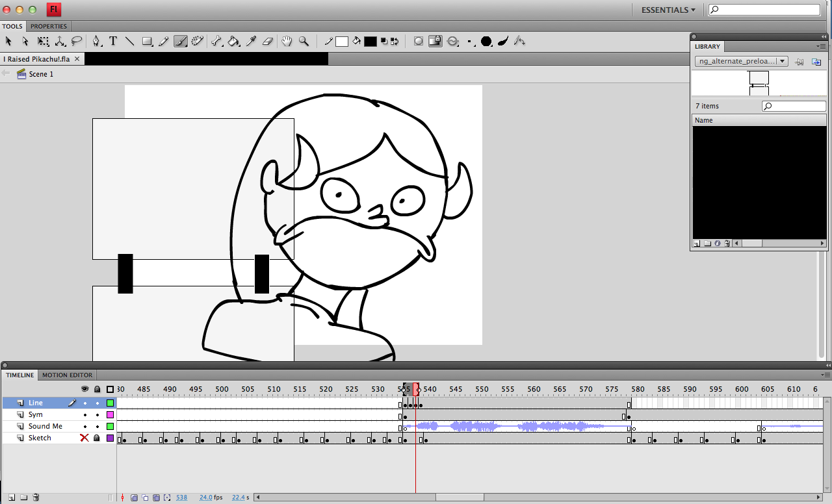Click the Black and White colors button
Screen dimensions: 832x504
pyautogui.click(x=384, y=42)
